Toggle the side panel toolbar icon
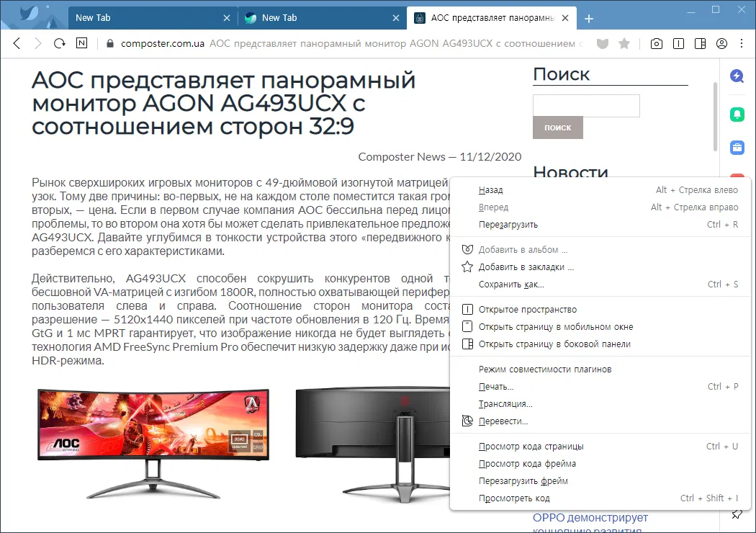This screenshot has height=533, width=756. [700, 44]
